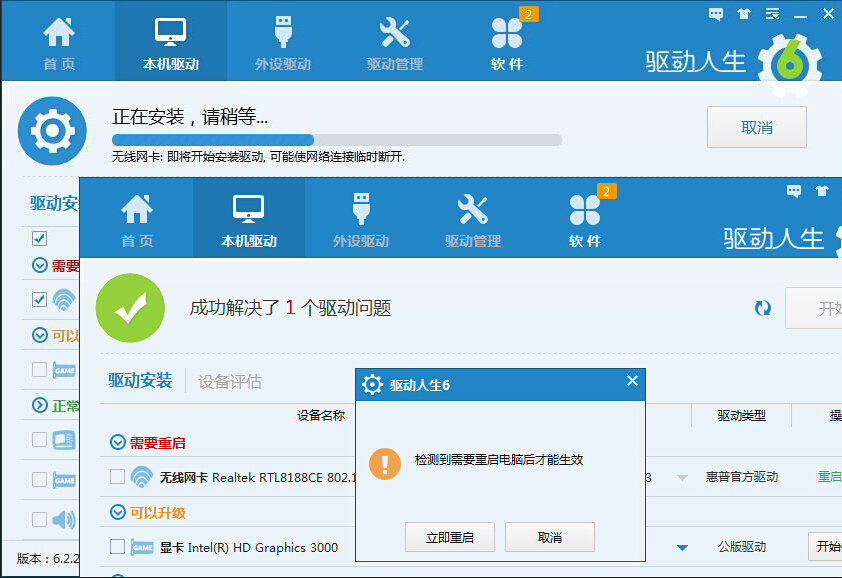This screenshot has width=842, height=578.
Task: Click the 本机驱动 monitor icon in the back window
Action: coord(170,32)
